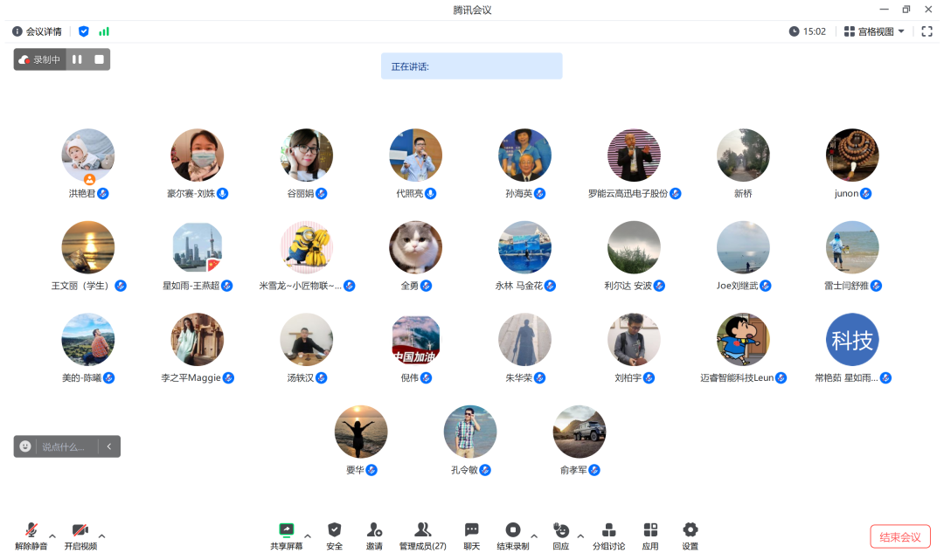This screenshot has height=560, width=944.
Task: Click muted mic icon beside 洪艳君
Action: pos(103,193)
